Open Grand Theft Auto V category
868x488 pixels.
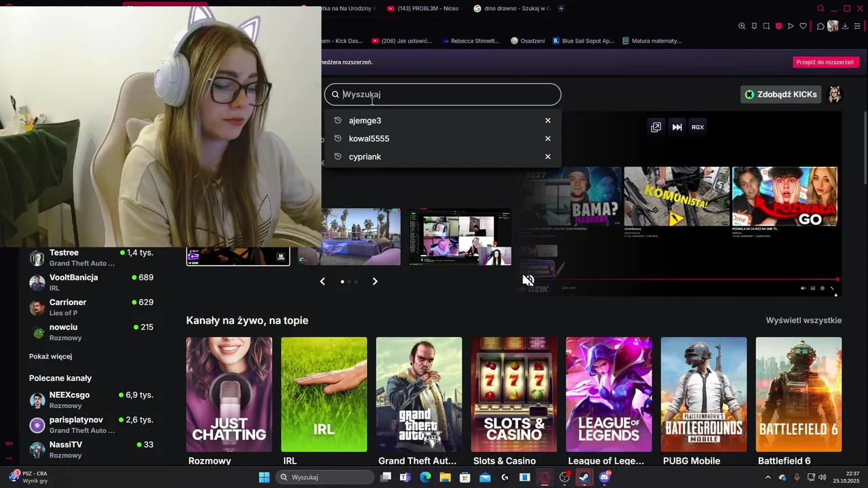[x=419, y=394]
